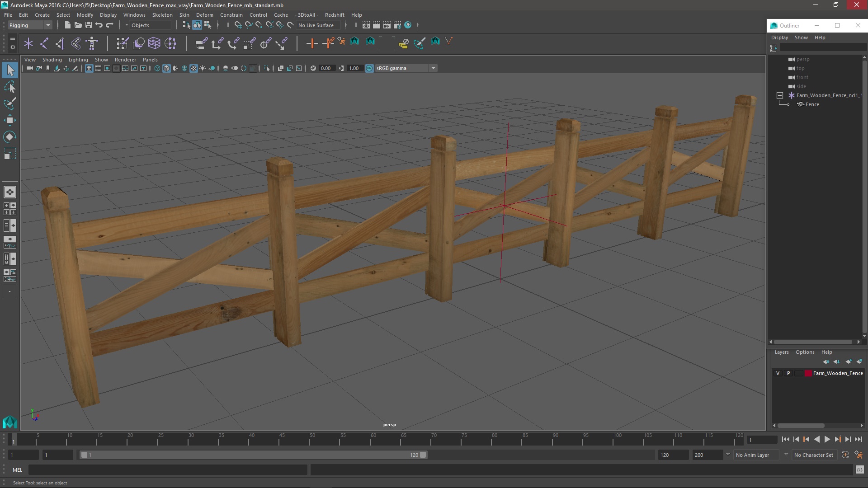Open the Rigging menu set dropdown
The width and height of the screenshot is (868, 488).
pyautogui.click(x=30, y=25)
